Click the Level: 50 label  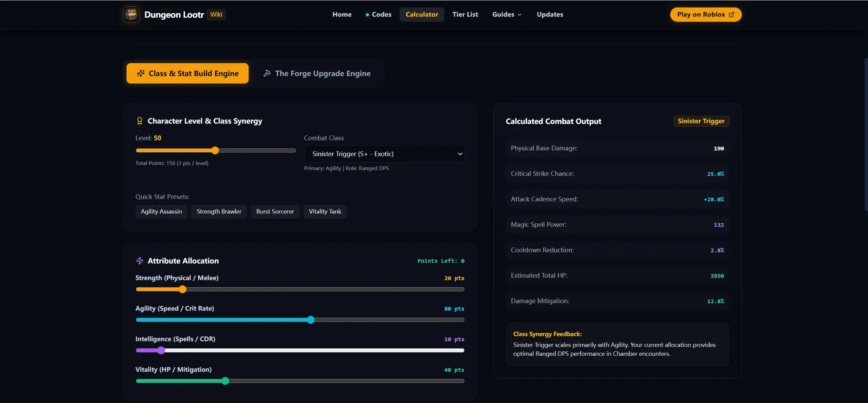point(148,138)
